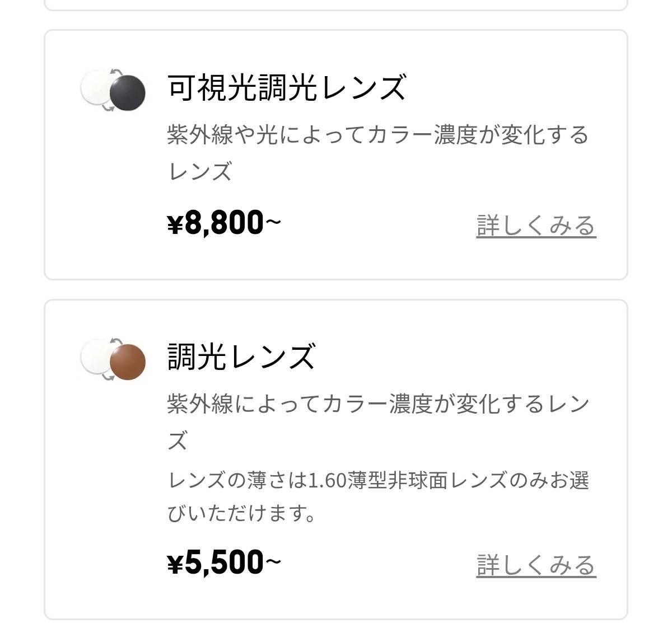Select the 可視光調光レンズ heading

287,88
